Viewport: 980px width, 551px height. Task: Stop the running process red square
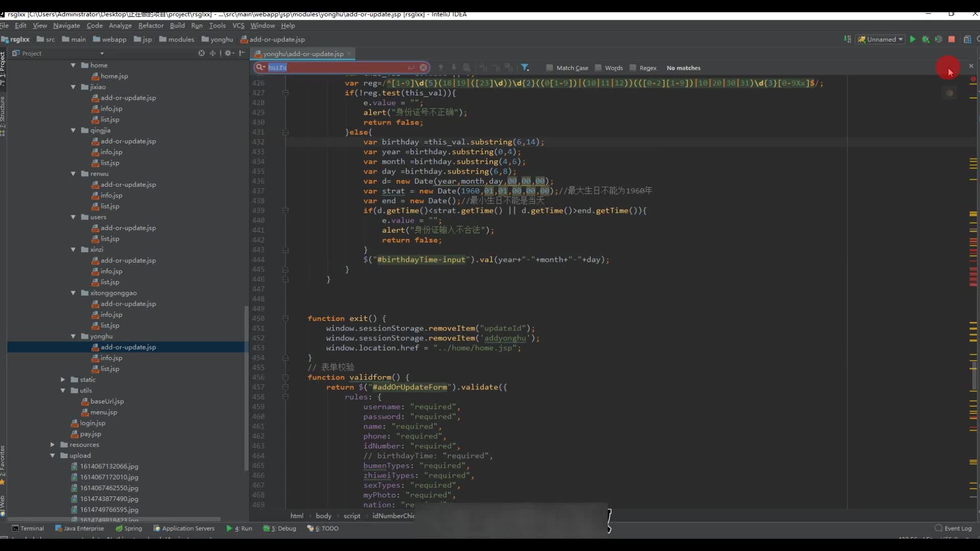(951, 39)
